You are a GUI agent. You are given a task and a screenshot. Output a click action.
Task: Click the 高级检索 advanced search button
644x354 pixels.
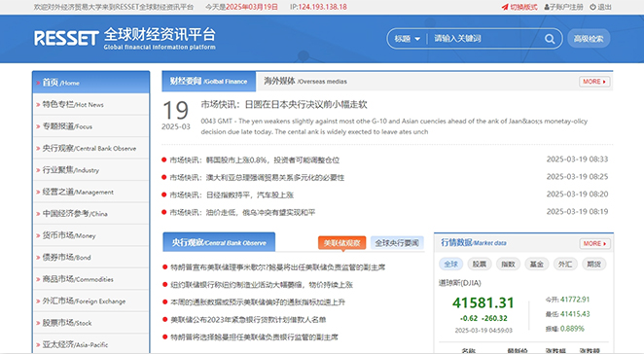pos(589,39)
